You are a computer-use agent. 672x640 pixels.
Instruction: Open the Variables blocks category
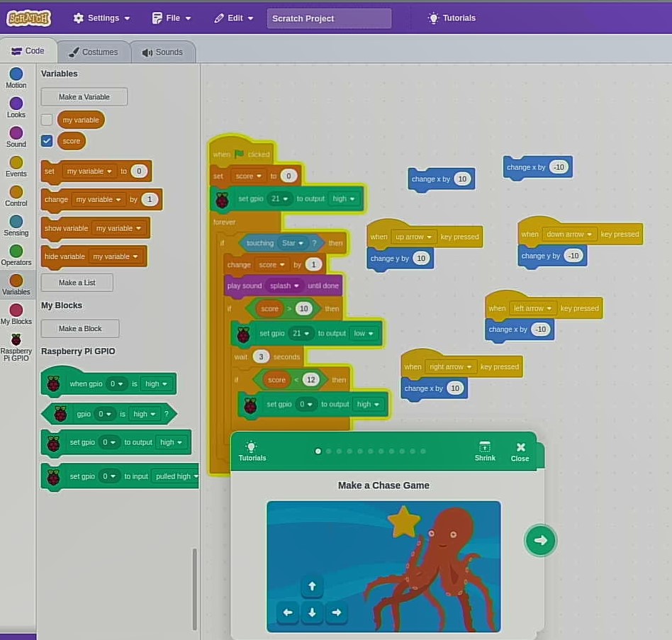point(16,285)
